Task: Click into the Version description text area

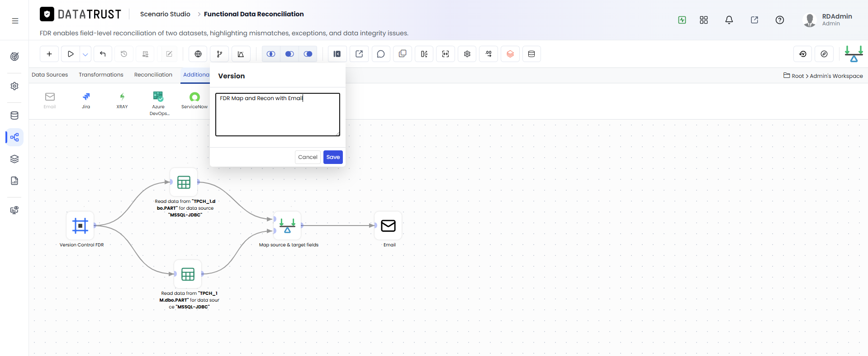Action: [278, 115]
